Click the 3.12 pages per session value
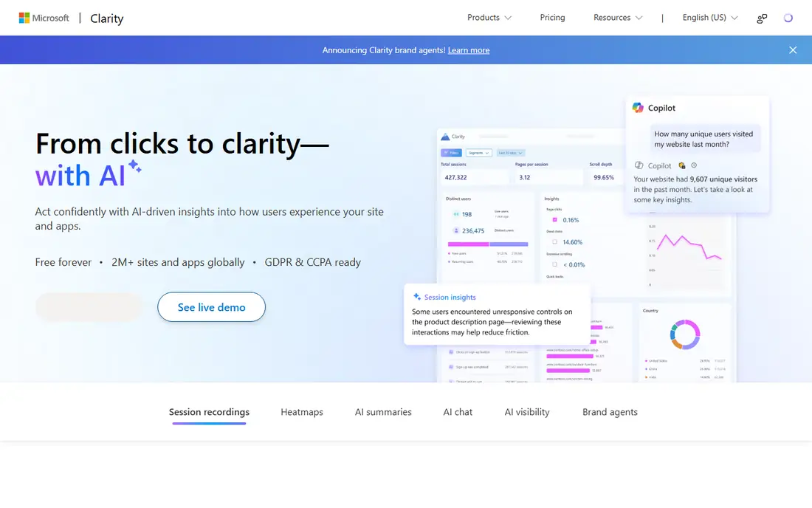The height and width of the screenshot is (508, 812). tap(525, 177)
